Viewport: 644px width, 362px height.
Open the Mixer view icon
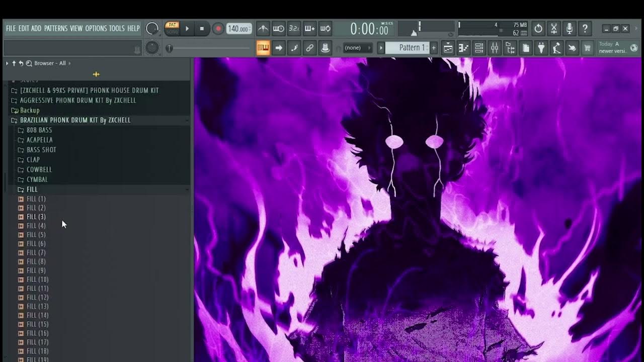(x=495, y=48)
